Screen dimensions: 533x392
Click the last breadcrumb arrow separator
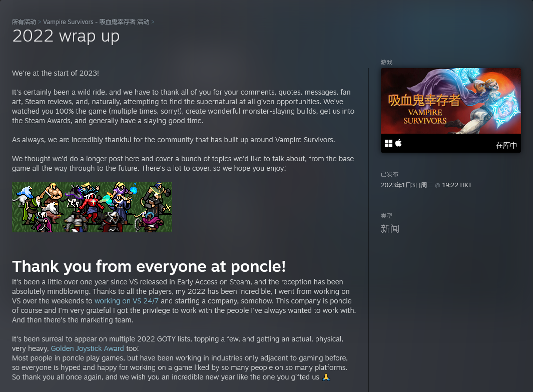[153, 22]
